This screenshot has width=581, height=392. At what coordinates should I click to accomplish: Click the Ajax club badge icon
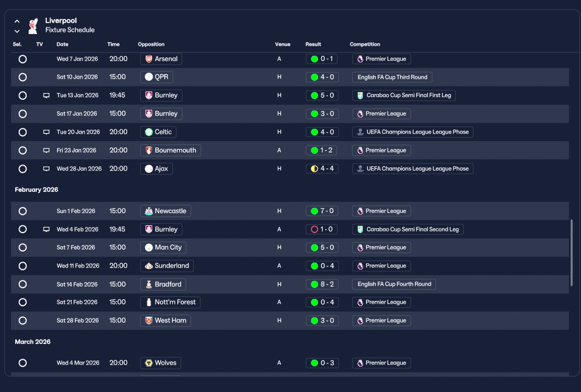[x=148, y=169]
